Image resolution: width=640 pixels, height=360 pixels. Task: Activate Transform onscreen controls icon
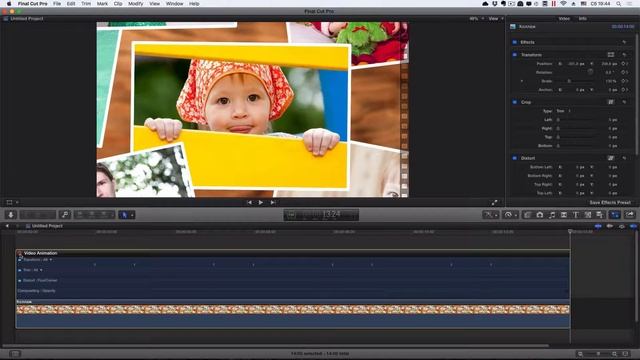click(611, 55)
